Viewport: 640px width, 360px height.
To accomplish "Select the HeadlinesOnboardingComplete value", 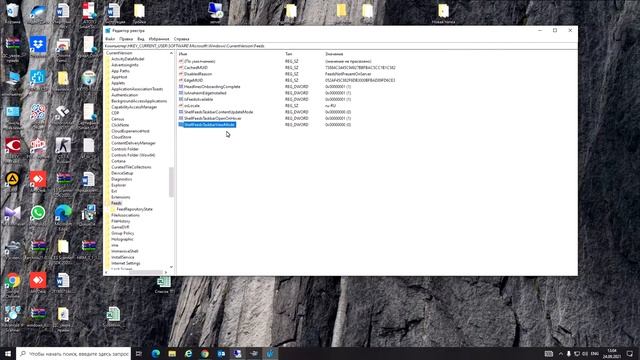I will point(212,87).
